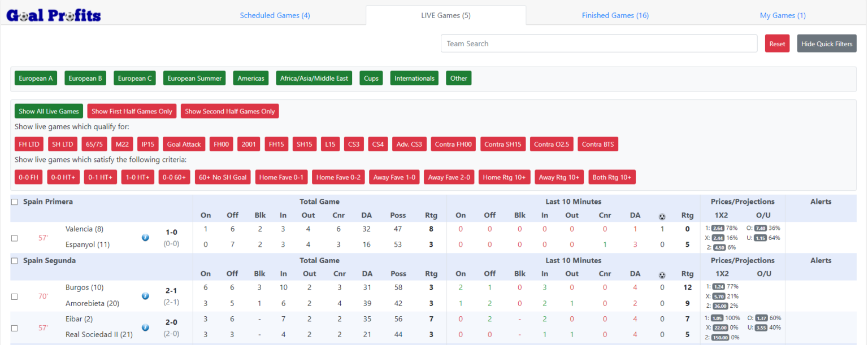The image size is (868, 345).
Task: Click the blue info icon next to Eibar
Action: pyautogui.click(x=145, y=327)
